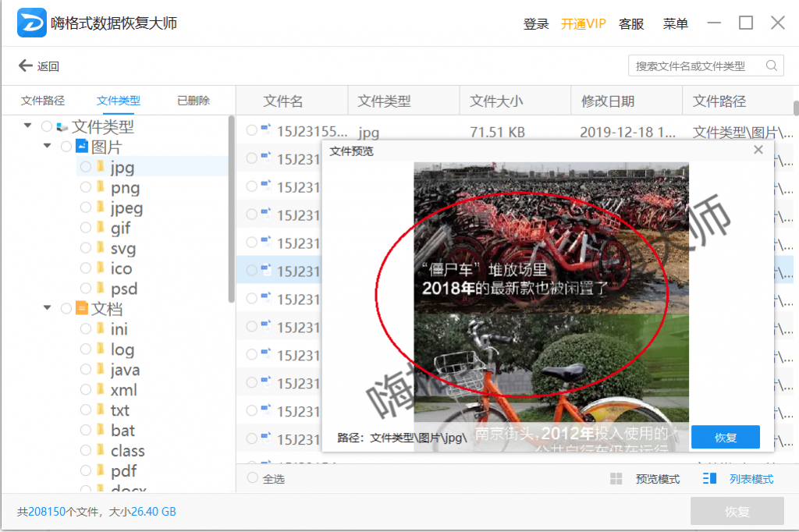Switch to 列表模式 view
This screenshot has width=799, height=532.
tap(751, 479)
